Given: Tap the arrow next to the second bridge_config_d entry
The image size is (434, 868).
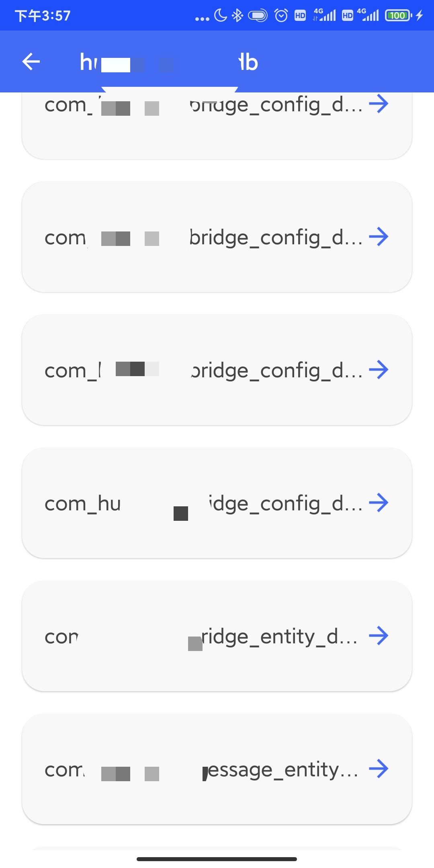Looking at the screenshot, I should coord(379,237).
